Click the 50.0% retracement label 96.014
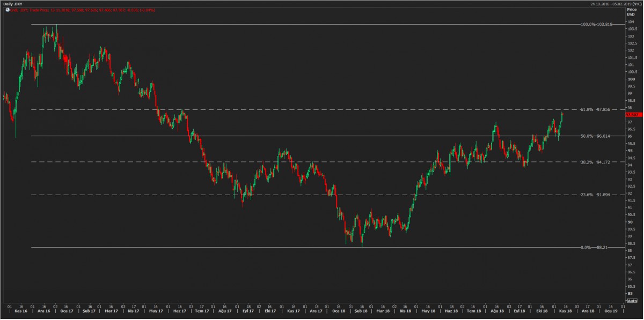644x320 pixels. [596, 136]
